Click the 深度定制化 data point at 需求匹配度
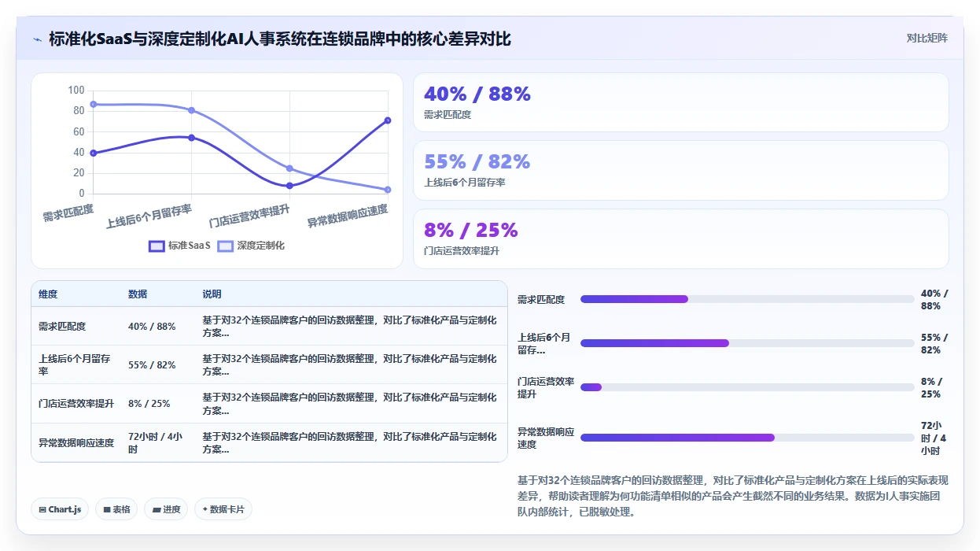980x551 pixels. click(93, 104)
